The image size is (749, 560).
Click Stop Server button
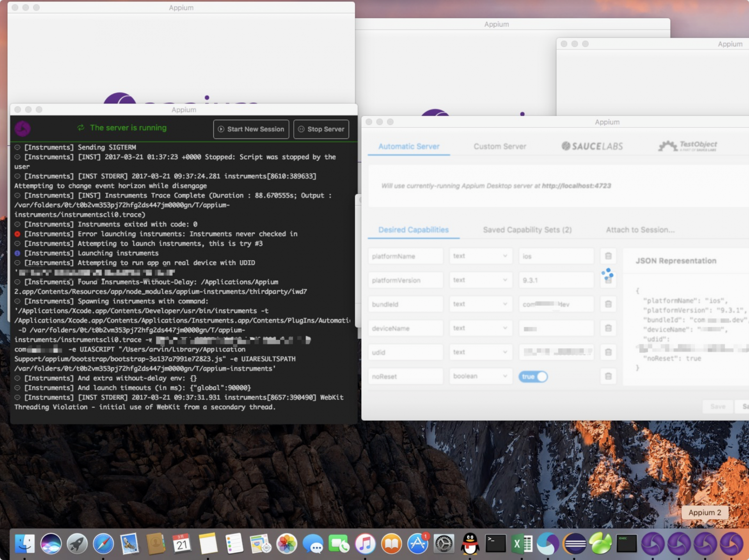(x=321, y=129)
